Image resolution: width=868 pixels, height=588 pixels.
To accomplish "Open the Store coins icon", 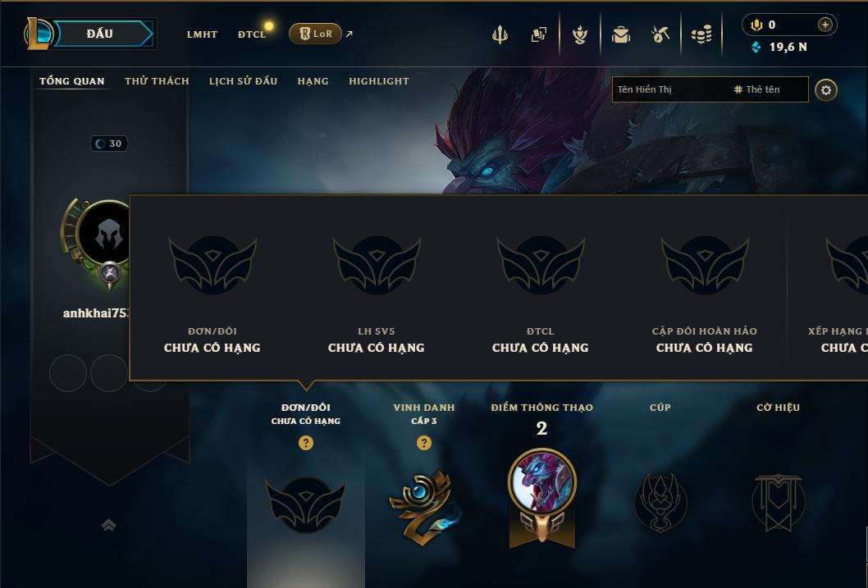I will [x=701, y=34].
